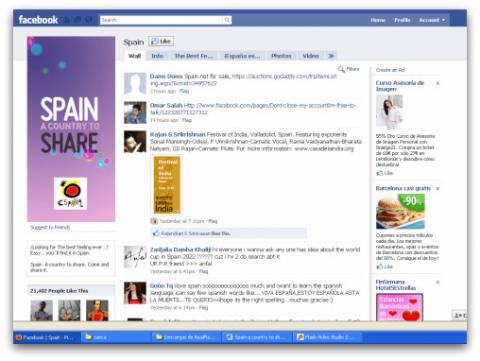Click inside the Facebook search field
This screenshot has height=361, width=480.
click(x=162, y=20)
